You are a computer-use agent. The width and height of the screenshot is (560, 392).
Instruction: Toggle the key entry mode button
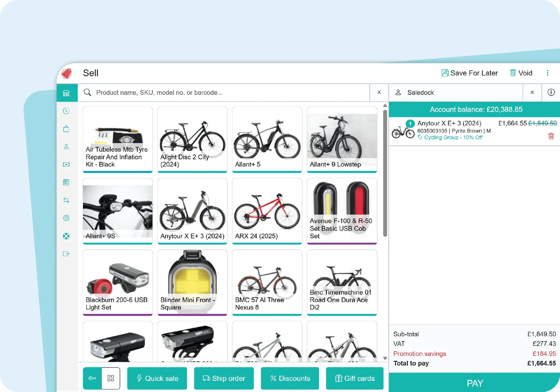pyautogui.click(x=92, y=378)
